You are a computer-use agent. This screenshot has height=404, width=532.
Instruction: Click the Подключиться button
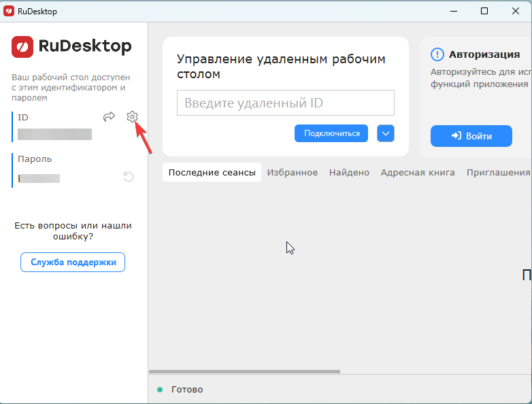coord(331,133)
